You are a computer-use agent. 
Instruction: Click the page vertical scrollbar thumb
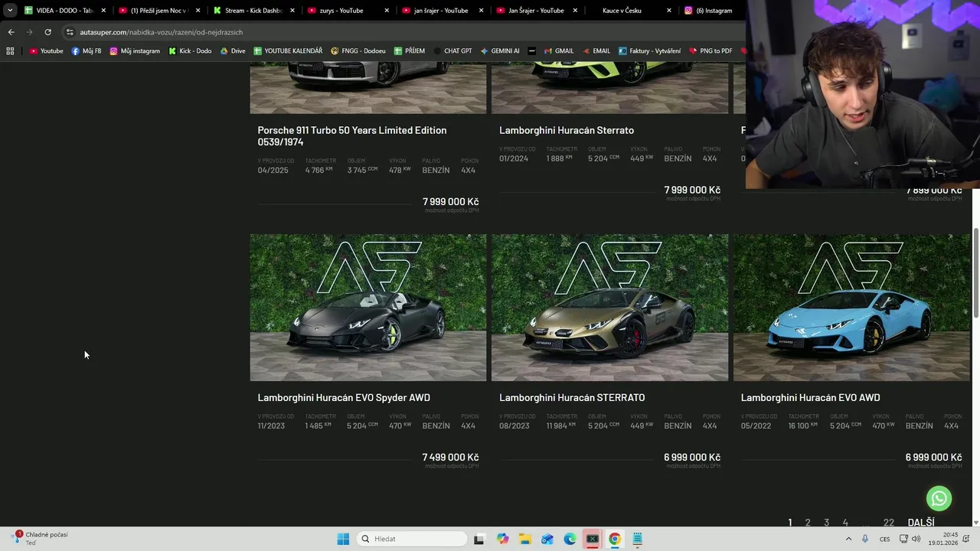click(x=975, y=273)
